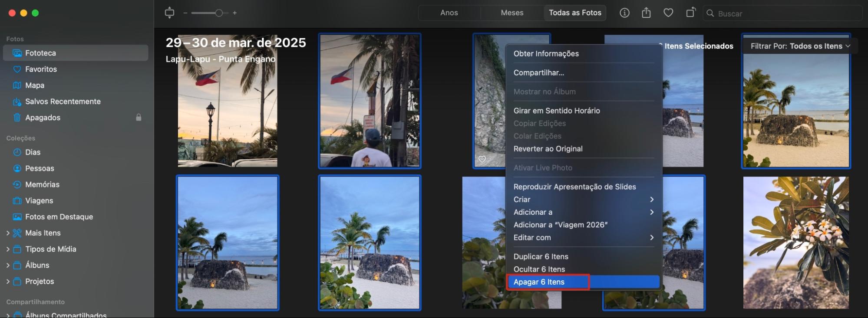Viewport: 868px width, 318px height.
Task: Expand the Álbuns Compartilhados section
Action: click(x=8, y=315)
